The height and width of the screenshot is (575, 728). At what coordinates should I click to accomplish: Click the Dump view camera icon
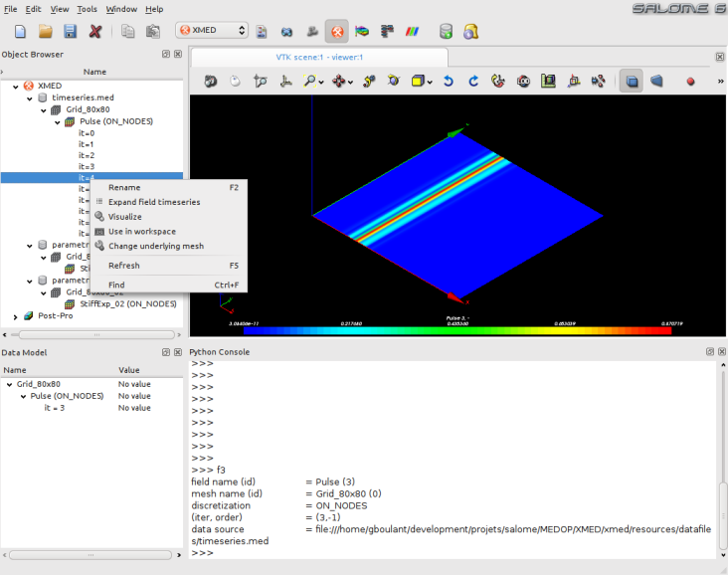[x=211, y=81]
